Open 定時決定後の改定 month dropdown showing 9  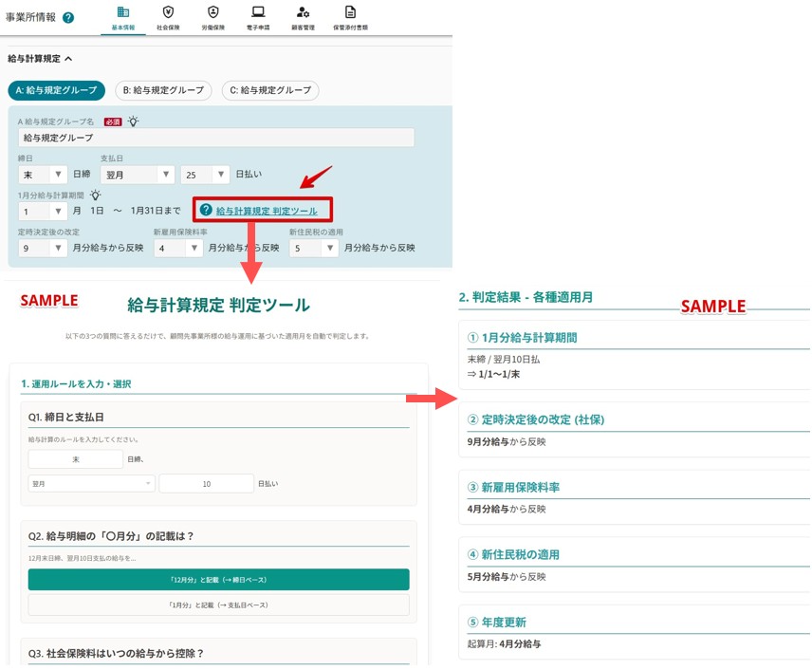point(43,248)
